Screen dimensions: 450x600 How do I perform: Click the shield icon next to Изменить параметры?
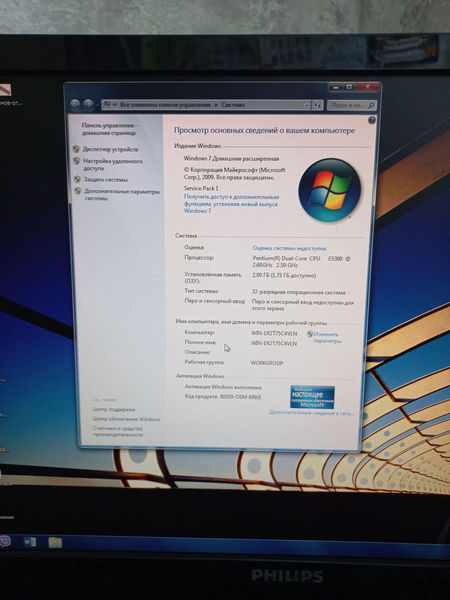310,334
